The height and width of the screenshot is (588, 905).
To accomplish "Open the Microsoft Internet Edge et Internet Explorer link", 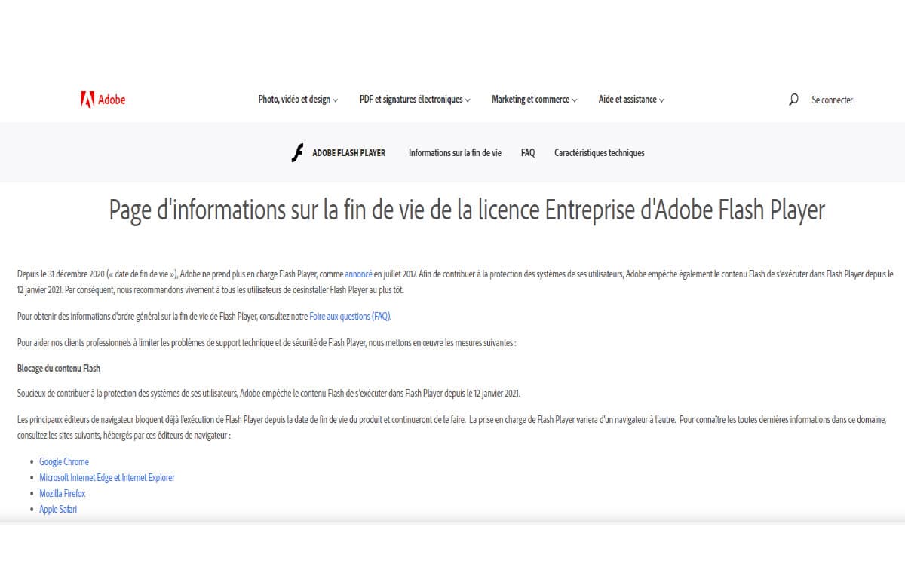I will 106,477.
